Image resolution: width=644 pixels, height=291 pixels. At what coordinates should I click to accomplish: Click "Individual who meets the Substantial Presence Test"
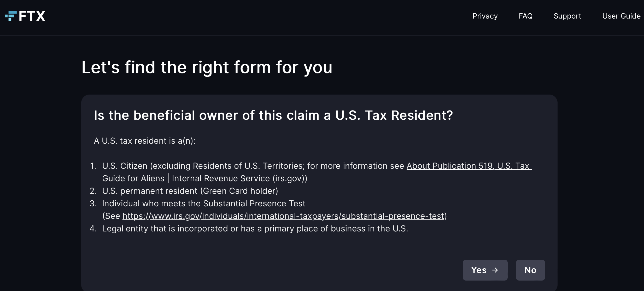click(x=203, y=203)
